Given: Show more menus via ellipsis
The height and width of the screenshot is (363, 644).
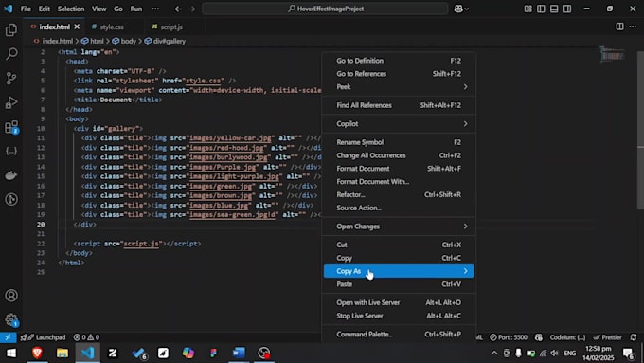Looking at the screenshot, I should point(155,9).
